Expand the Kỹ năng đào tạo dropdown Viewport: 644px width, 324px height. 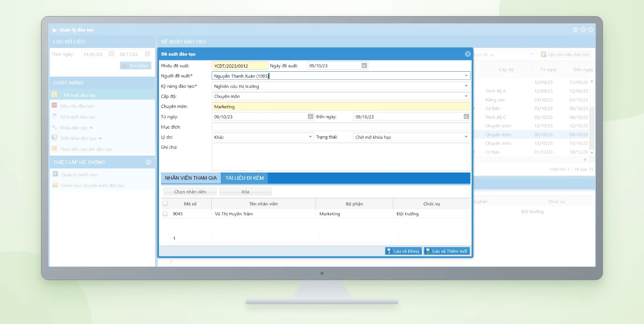pyautogui.click(x=466, y=86)
